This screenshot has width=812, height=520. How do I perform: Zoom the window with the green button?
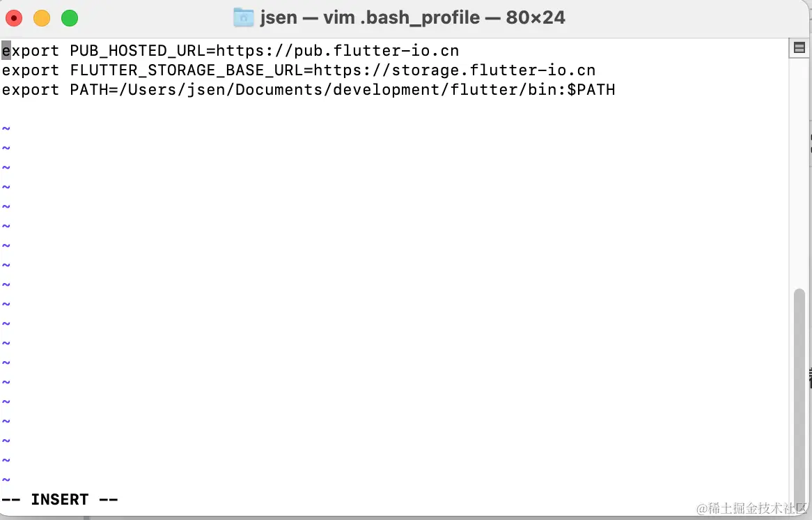[x=70, y=18]
